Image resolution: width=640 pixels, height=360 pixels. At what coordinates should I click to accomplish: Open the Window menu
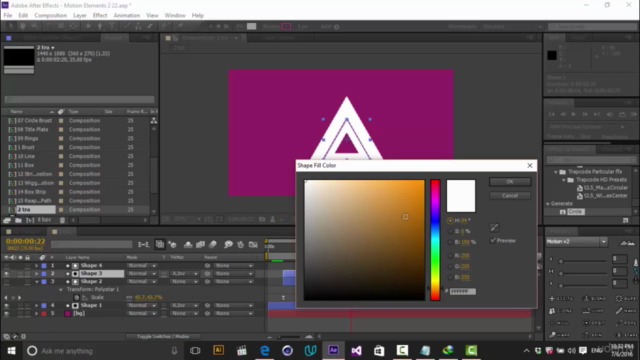pyautogui.click(x=175, y=16)
